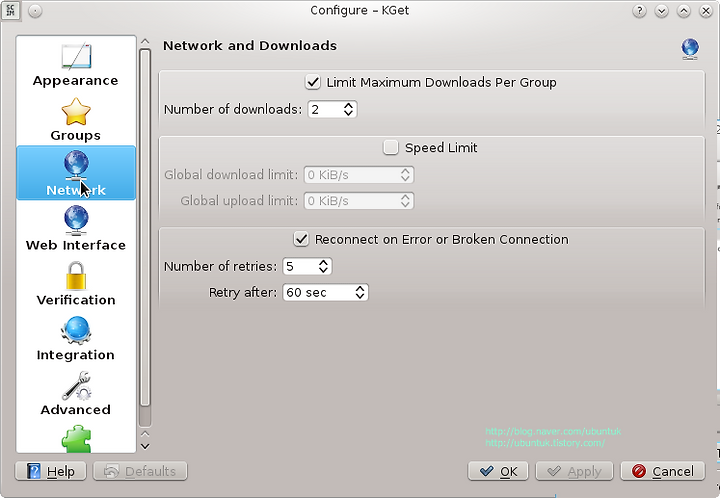Toggle Reconnect on Error or Broken Connection

pos(301,240)
